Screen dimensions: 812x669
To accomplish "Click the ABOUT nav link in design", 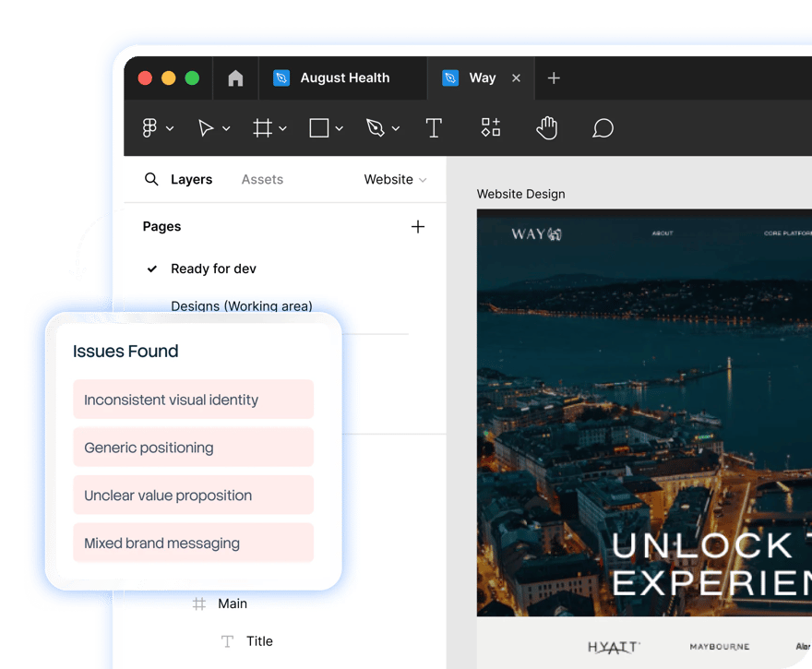I will coord(663,233).
